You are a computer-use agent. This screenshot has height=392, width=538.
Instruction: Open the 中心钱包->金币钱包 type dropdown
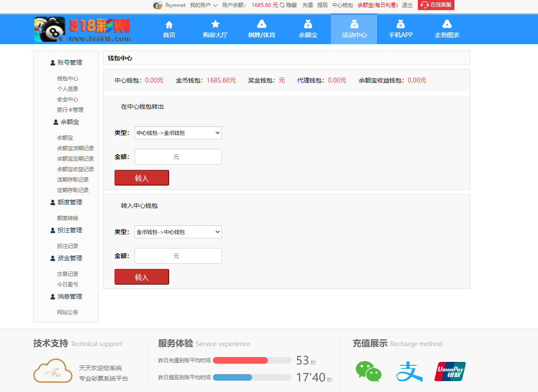(178, 133)
